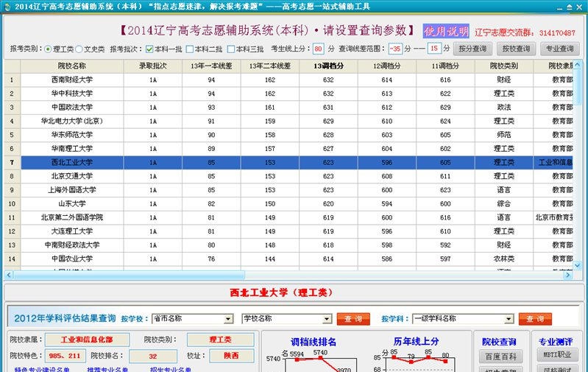Viewport: 588px width, 372px height.
Task: Check the 本科二批 checkbox
Action: coord(190,49)
